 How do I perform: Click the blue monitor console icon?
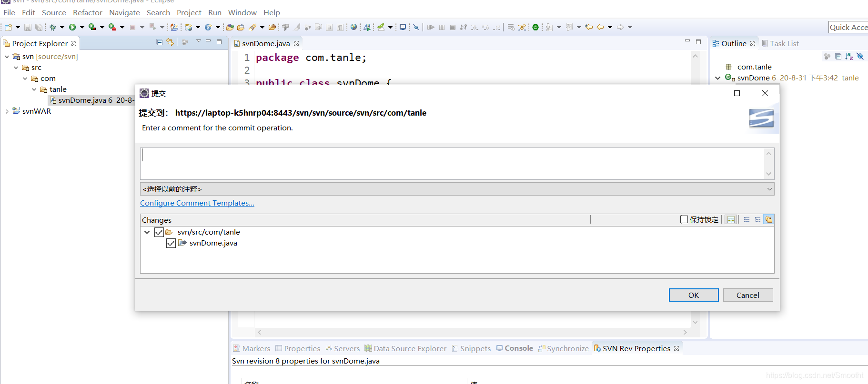(403, 27)
